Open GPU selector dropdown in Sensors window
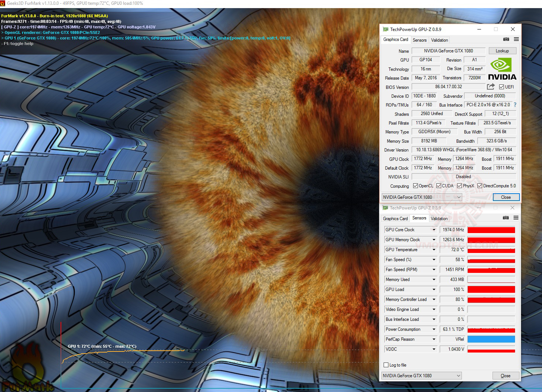 point(422,376)
